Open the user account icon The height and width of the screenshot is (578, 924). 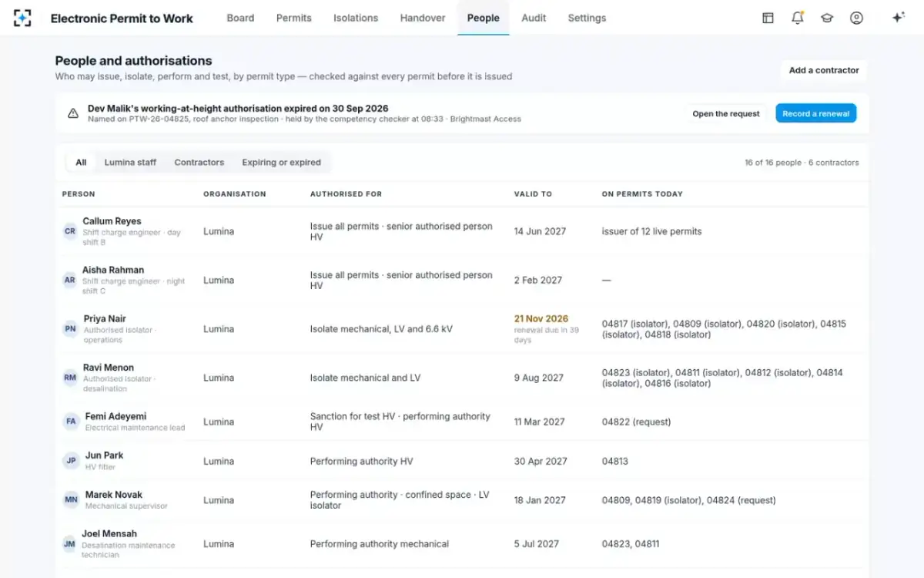tap(856, 18)
